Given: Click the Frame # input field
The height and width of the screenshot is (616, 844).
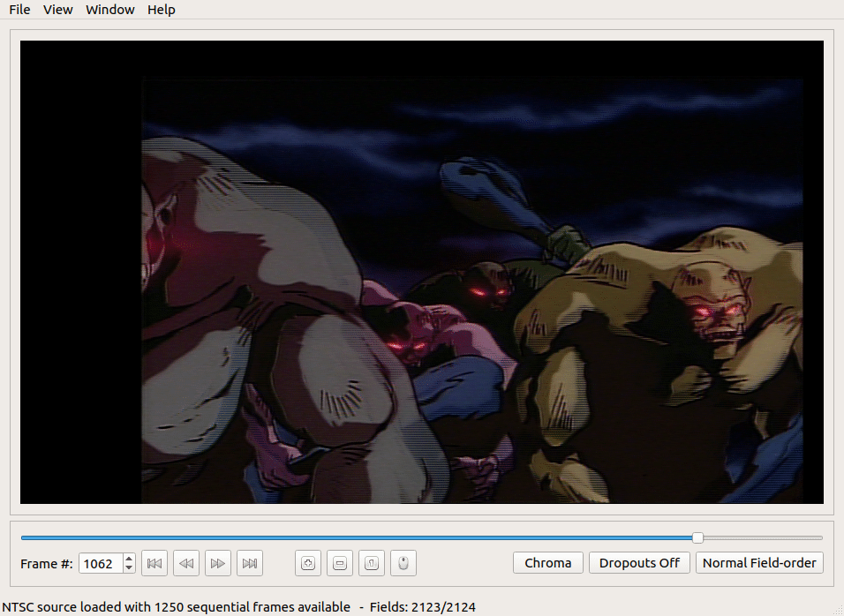Looking at the screenshot, I should pyautogui.click(x=101, y=563).
